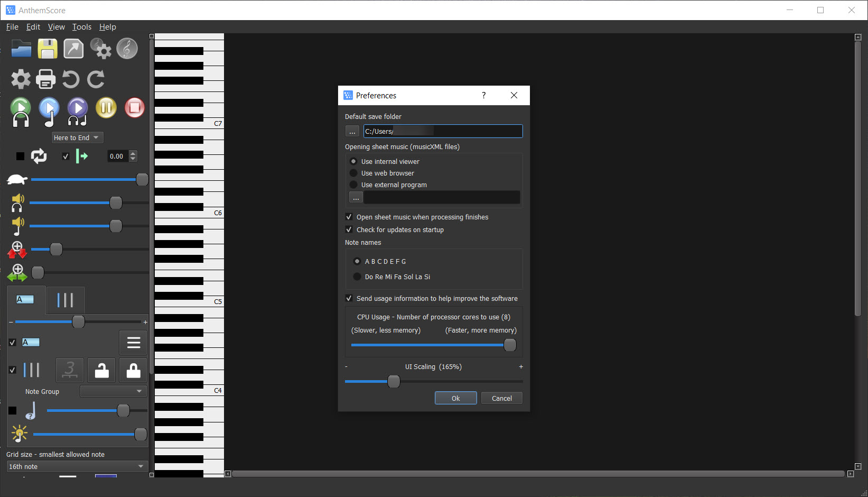Viewport: 868px width, 497px height.
Task: Open the Tools menu
Action: [82, 27]
